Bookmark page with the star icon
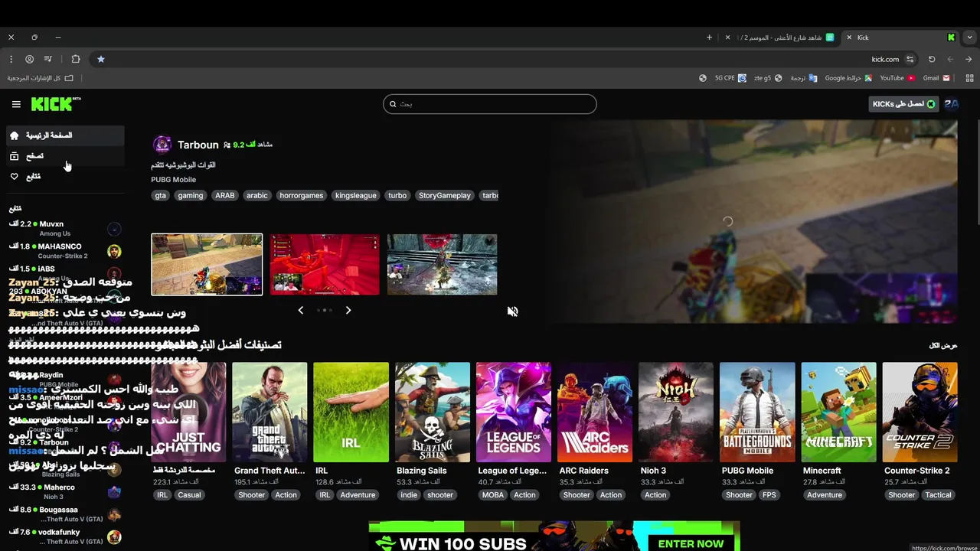This screenshot has height=551, width=980. 100,59
